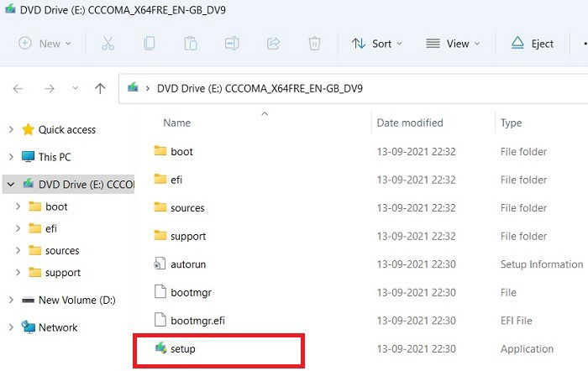
Task: Click the EFI File type cell
Action: [x=516, y=321]
